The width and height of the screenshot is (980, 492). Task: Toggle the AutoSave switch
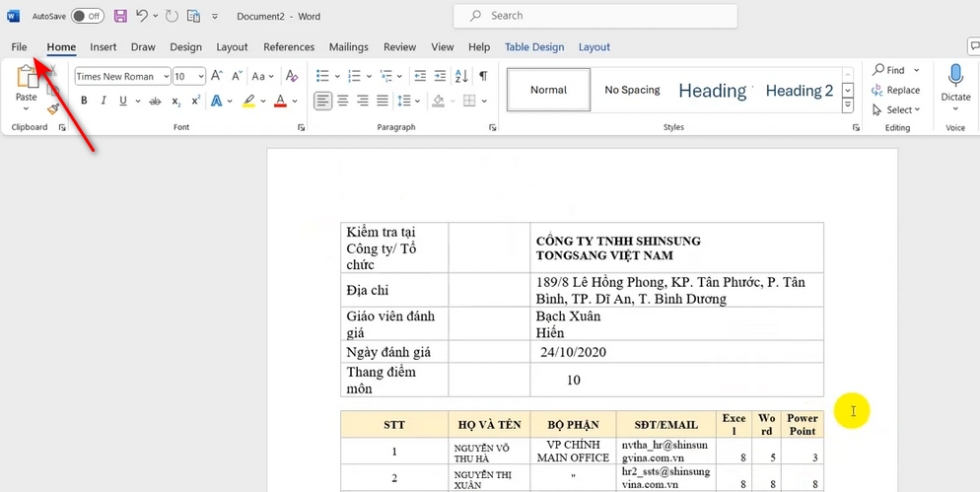point(88,17)
